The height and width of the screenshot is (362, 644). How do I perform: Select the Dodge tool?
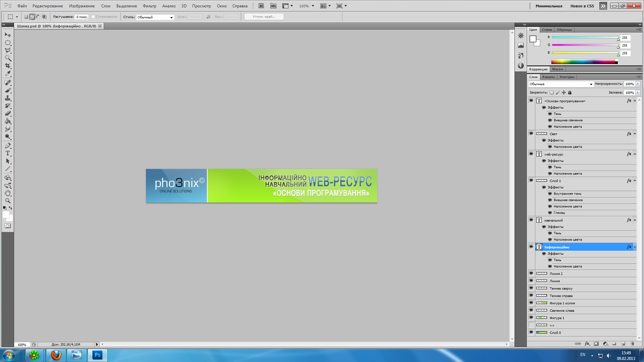coord(7,136)
